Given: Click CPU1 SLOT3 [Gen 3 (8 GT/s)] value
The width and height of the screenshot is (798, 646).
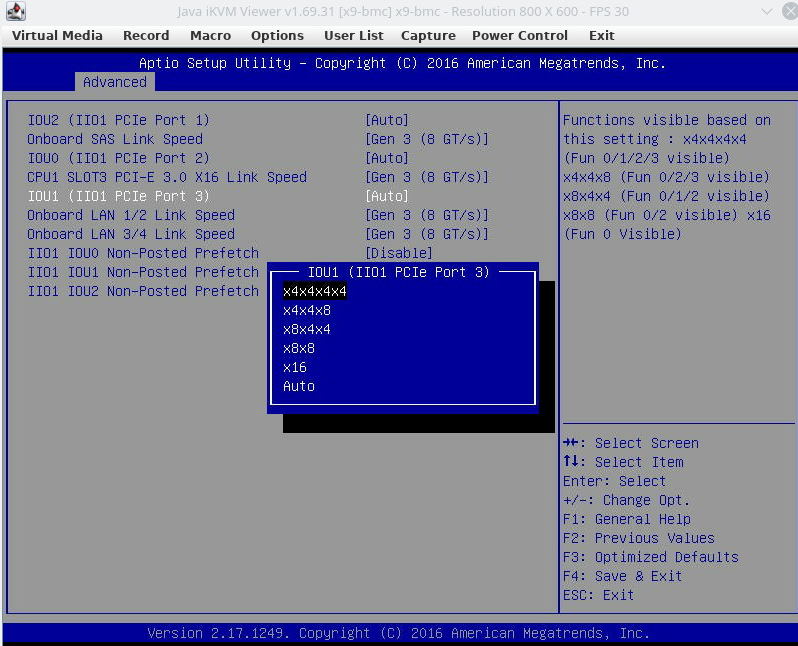Looking at the screenshot, I should 426,177.
